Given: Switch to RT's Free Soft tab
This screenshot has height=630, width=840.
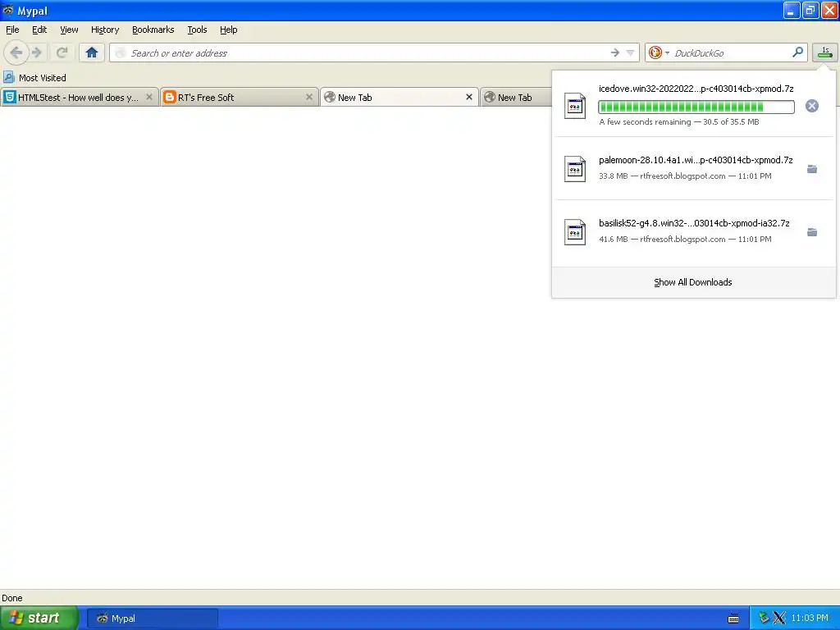Looking at the screenshot, I should click(x=239, y=97).
